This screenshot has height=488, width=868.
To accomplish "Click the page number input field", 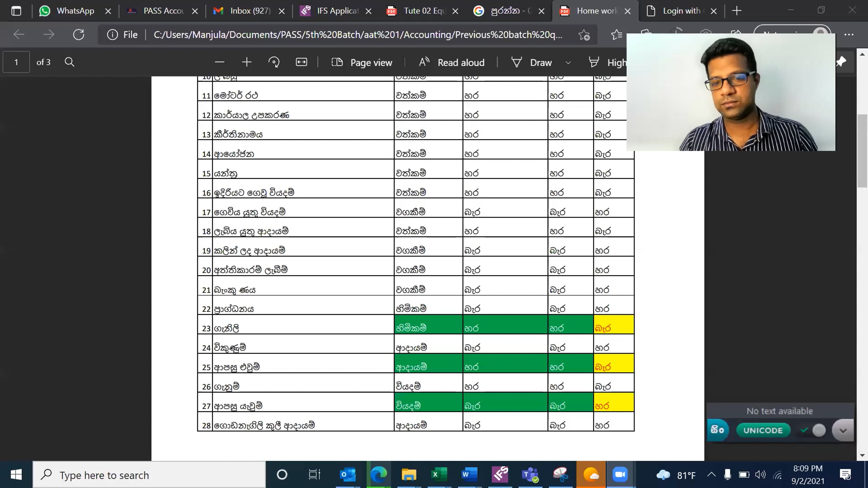I will tap(16, 62).
